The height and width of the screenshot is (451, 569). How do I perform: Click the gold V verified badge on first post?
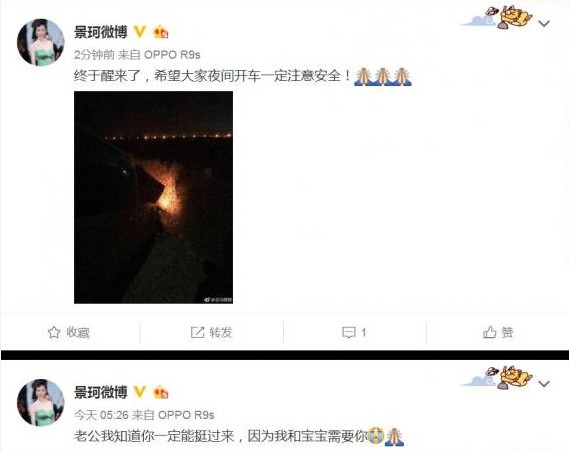pos(140,32)
